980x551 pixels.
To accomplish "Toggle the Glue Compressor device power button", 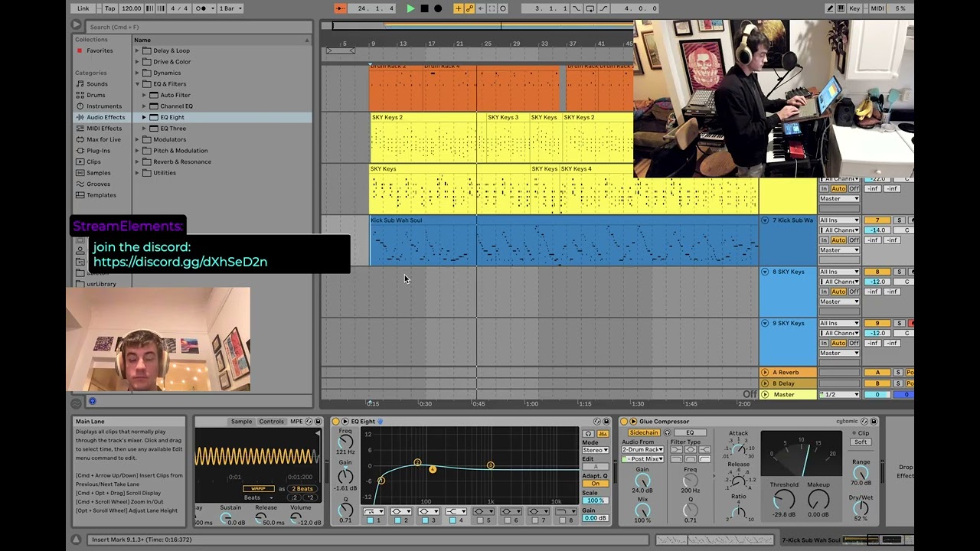I will (x=623, y=422).
